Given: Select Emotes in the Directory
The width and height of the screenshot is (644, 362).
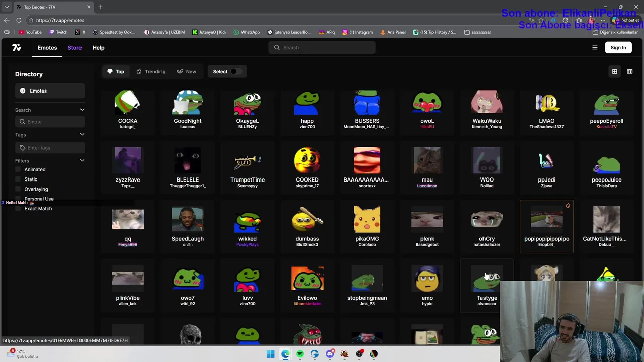Looking at the screenshot, I should click(49, 91).
